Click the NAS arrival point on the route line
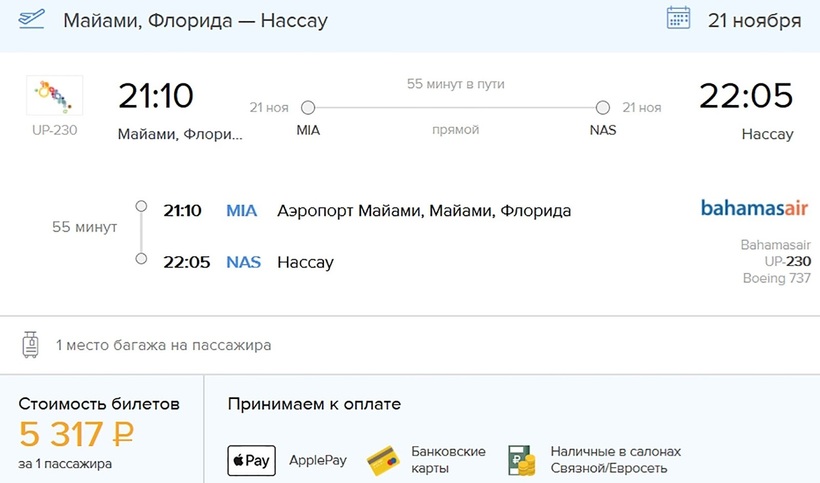This screenshot has width=820, height=483. point(602,108)
